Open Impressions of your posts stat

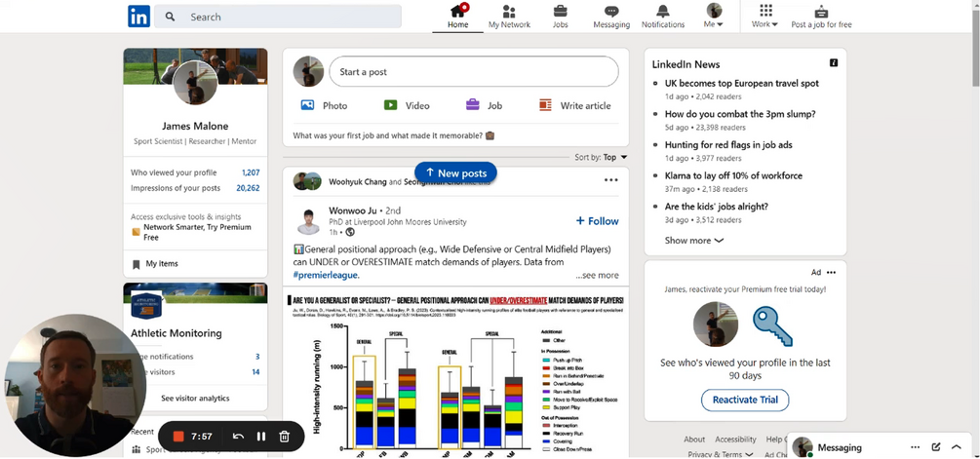coord(195,188)
